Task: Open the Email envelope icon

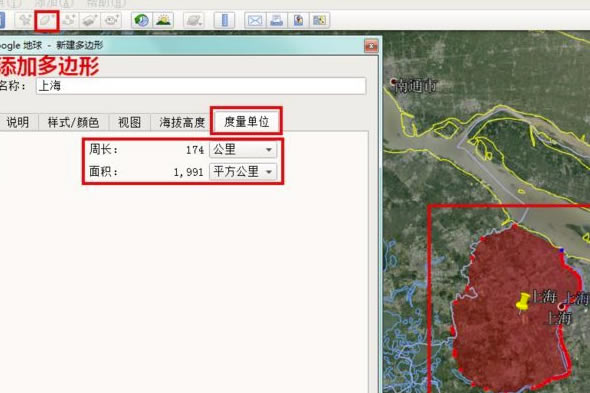Action: [255, 20]
